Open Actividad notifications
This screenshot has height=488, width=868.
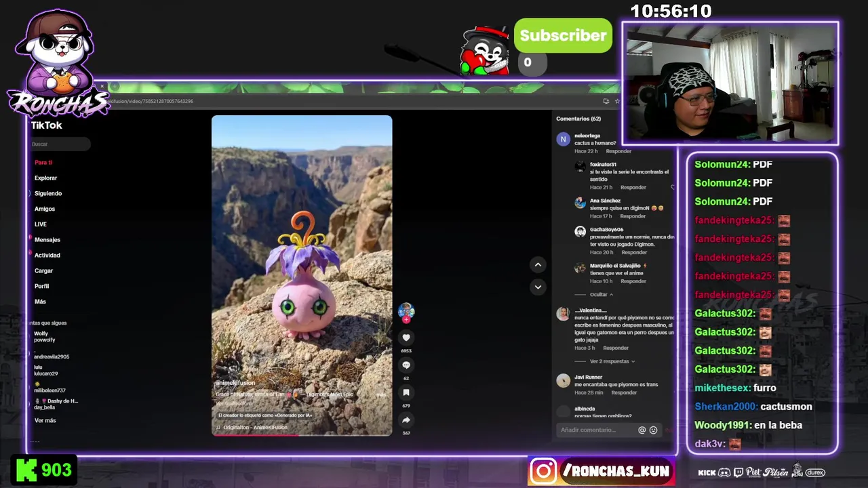pyautogui.click(x=47, y=255)
